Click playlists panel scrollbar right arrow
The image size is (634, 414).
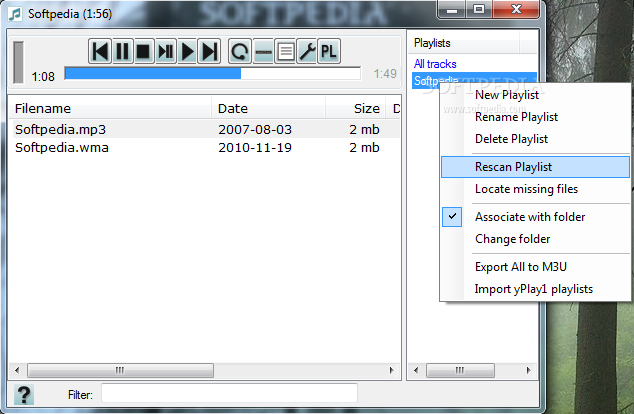point(528,370)
